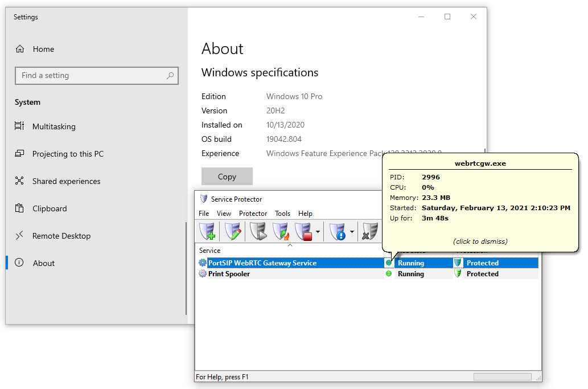Go to Home in Settings sidebar
Image resolution: width=588 pixels, height=389 pixels.
[x=43, y=49]
